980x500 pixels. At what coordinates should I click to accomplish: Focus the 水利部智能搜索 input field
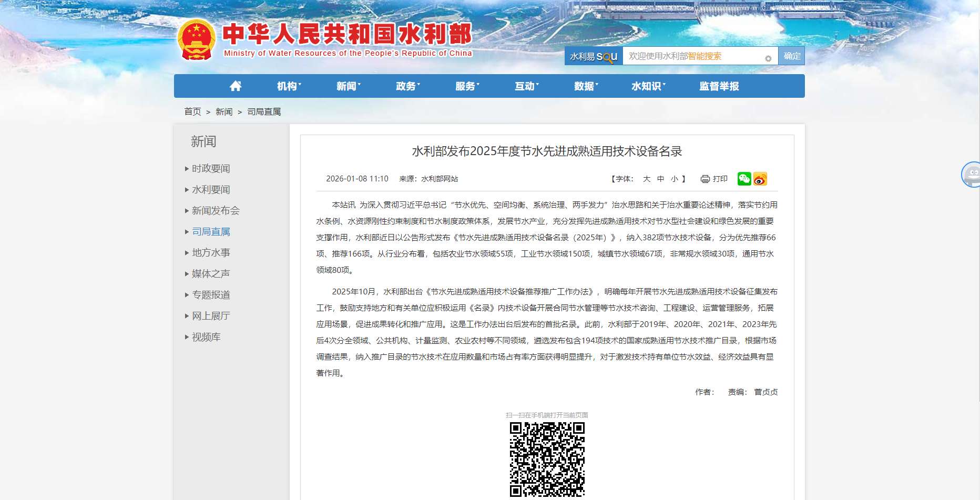[693, 56]
